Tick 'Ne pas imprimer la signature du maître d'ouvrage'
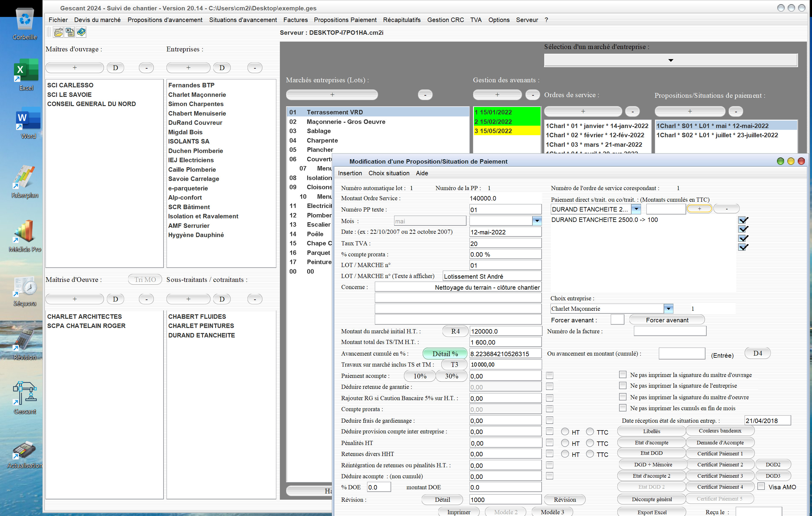Image resolution: width=812 pixels, height=516 pixels. [623, 375]
